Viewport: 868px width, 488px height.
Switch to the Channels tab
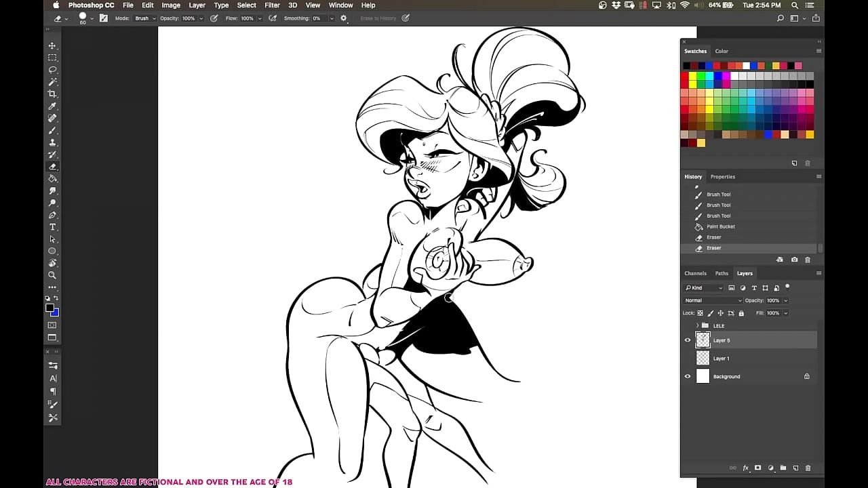tap(695, 273)
